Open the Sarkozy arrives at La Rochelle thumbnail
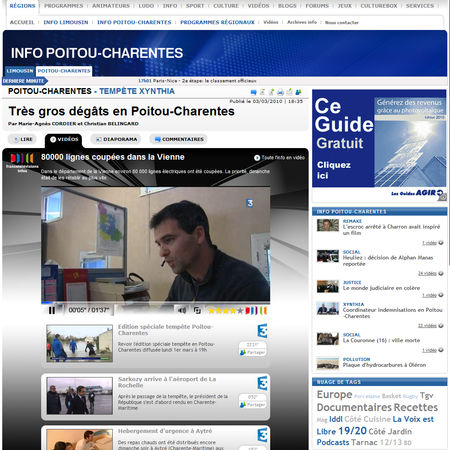 [x=80, y=396]
